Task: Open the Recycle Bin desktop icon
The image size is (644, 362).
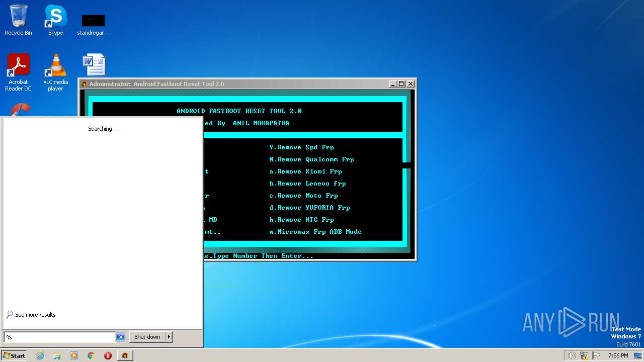Action: [x=18, y=20]
